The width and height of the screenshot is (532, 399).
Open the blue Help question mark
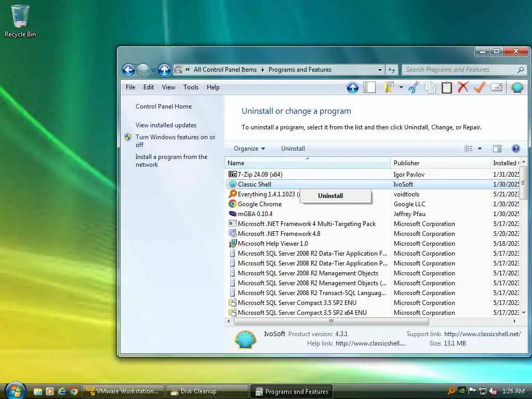[x=516, y=149]
